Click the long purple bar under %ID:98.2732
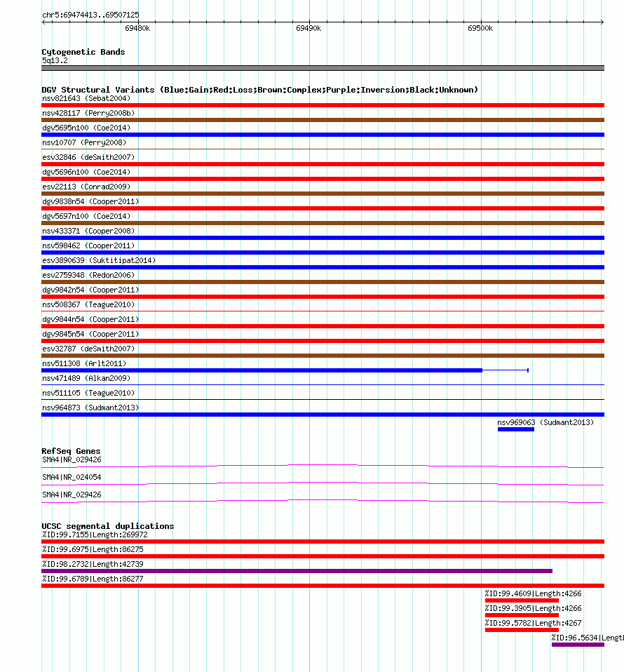Screen dimensions: 624x672 [x=297, y=571]
